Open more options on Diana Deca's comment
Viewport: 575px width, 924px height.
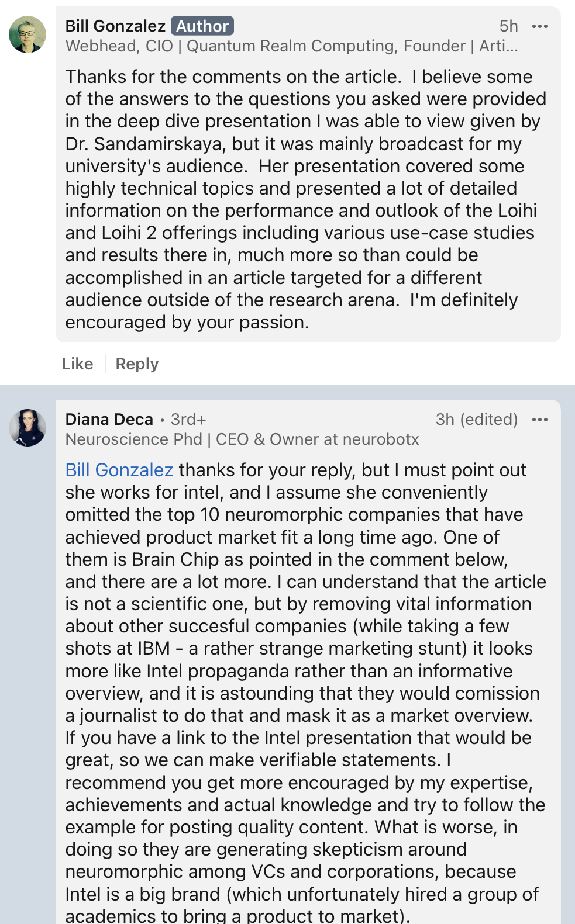(539, 420)
